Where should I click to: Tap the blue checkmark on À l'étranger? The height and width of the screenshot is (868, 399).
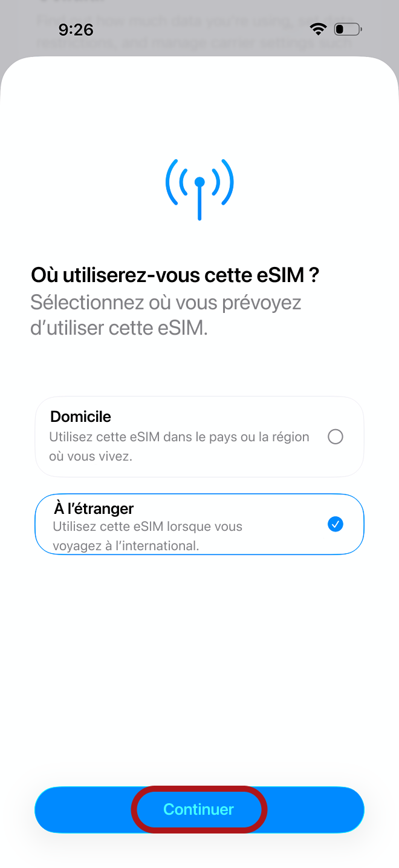point(335,524)
